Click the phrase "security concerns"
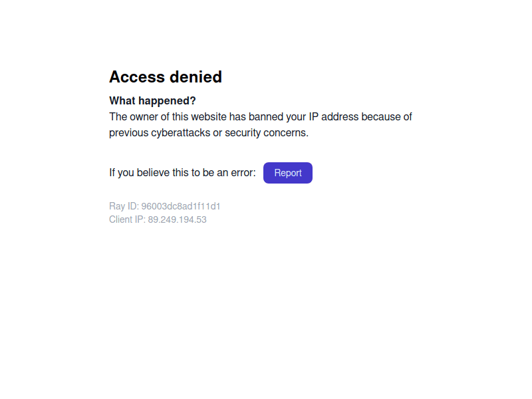Image resolution: width=532 pixels, height=399 pixels. (267, 132)
